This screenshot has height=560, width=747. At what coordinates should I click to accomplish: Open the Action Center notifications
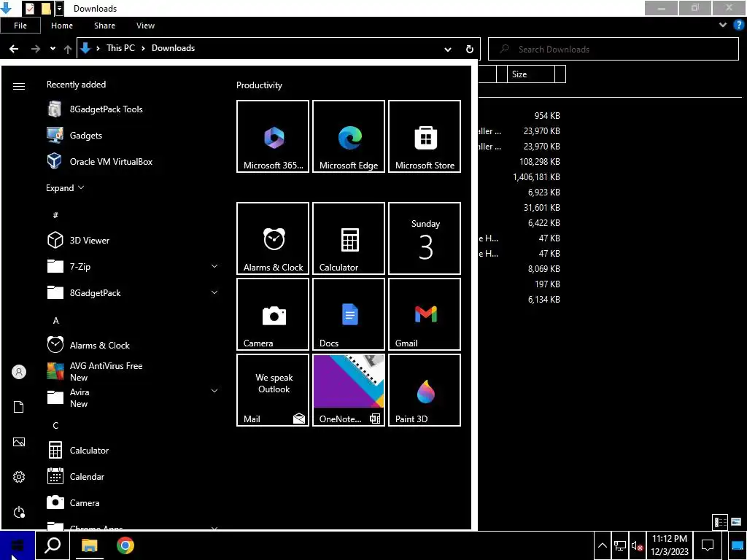click(x=708, y=545)
